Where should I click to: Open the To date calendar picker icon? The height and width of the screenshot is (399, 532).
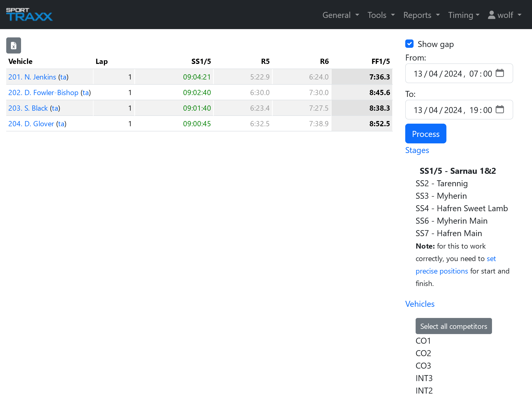(500, 110)
